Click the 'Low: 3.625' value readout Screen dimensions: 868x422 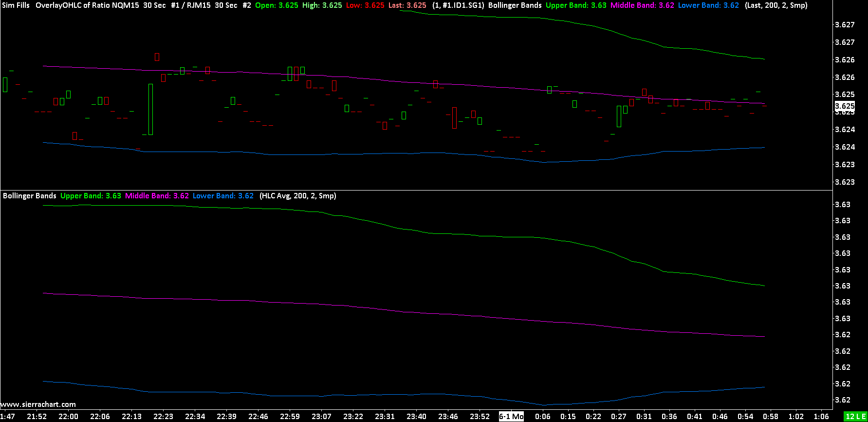[x=365, y=5]
